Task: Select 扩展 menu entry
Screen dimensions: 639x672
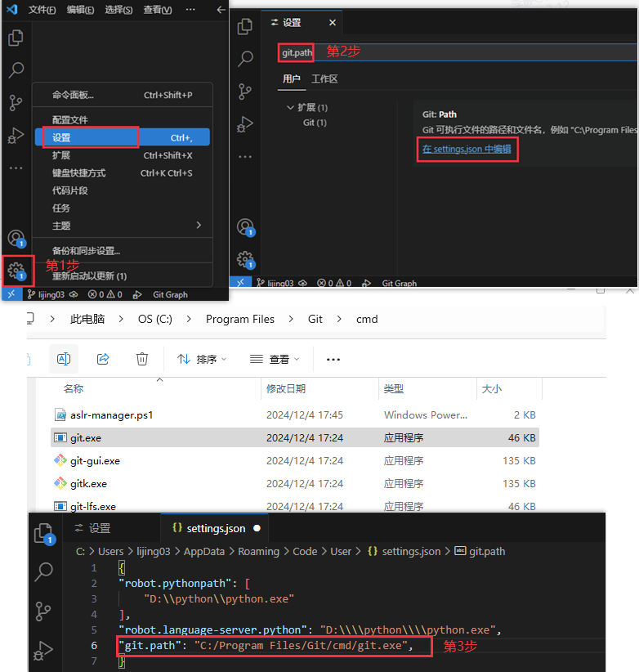Action: click(123, 155)
